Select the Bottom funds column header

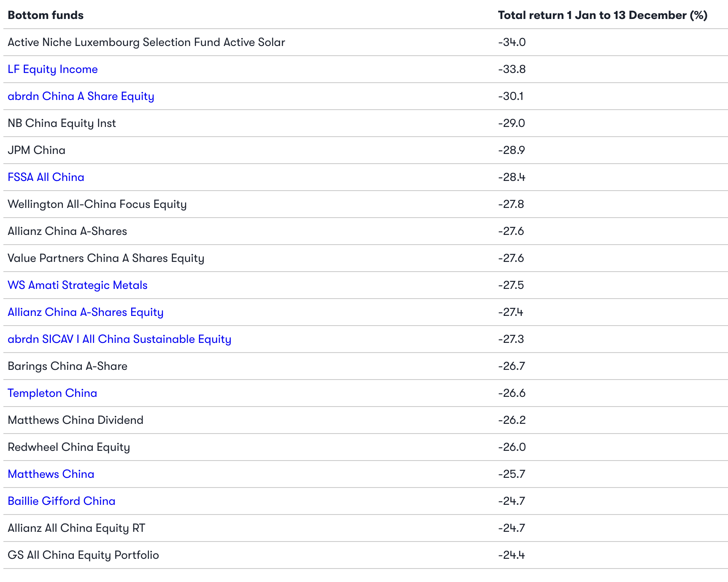click(46, 15)
